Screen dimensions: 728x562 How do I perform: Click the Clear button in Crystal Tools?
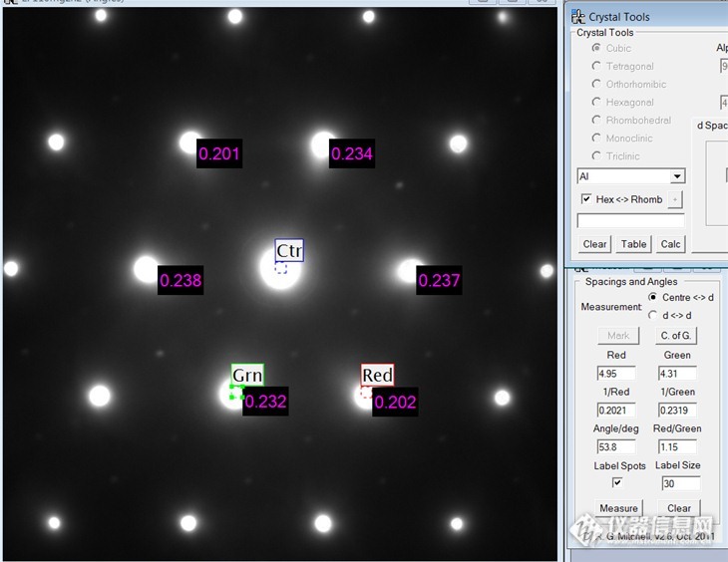tap(594, 244)
